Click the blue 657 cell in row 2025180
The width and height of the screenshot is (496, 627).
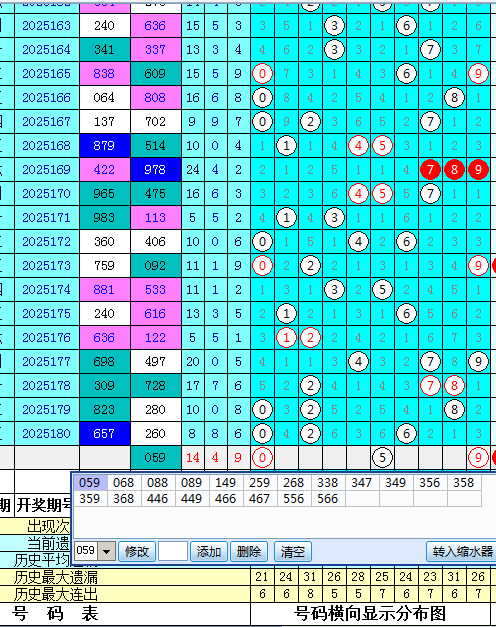tap(104, 433)
